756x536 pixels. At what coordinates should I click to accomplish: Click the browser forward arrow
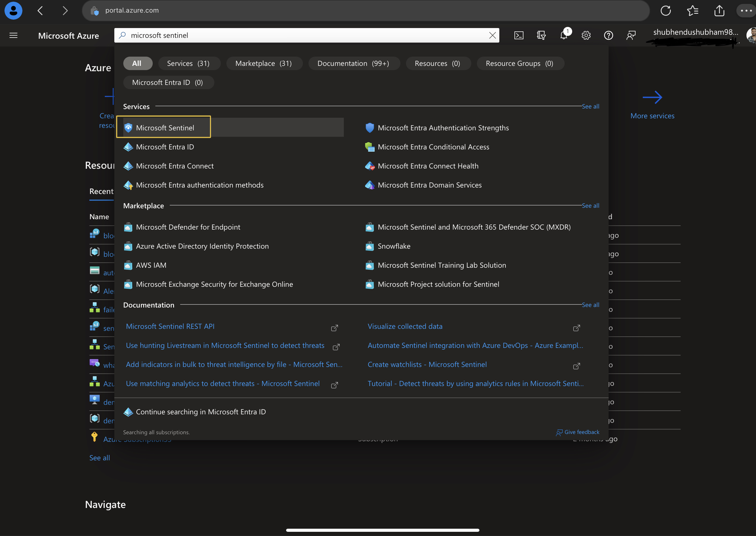tap(65, 11)
